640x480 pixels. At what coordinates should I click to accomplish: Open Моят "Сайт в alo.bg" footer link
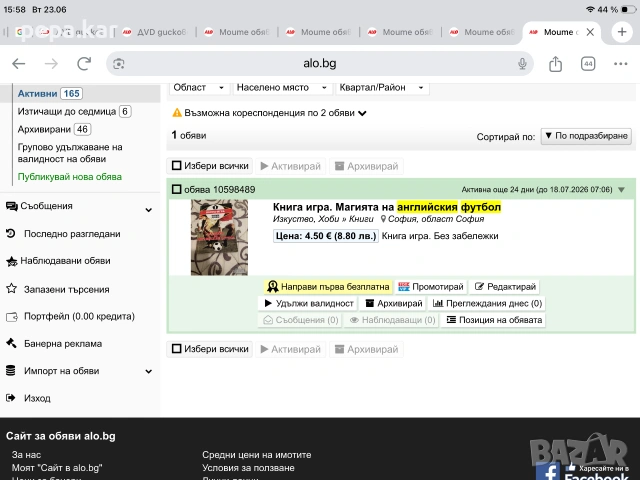pos(57,468)
